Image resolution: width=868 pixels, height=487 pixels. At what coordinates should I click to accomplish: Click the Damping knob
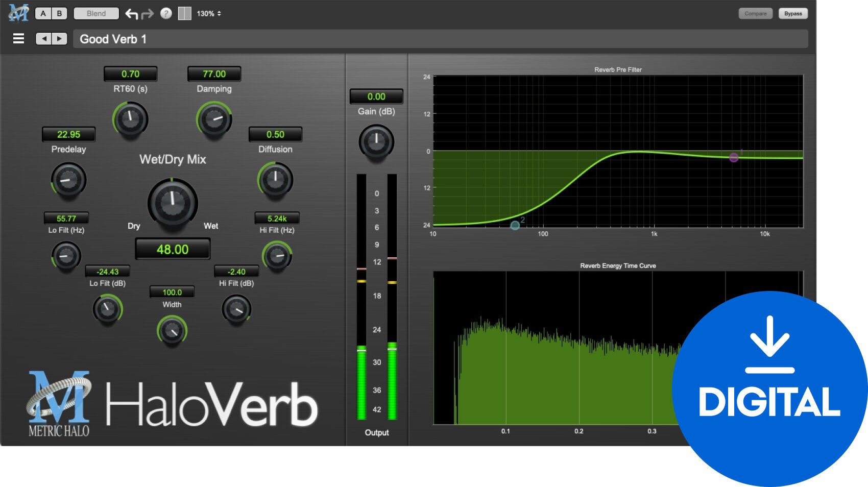[214, 119]
